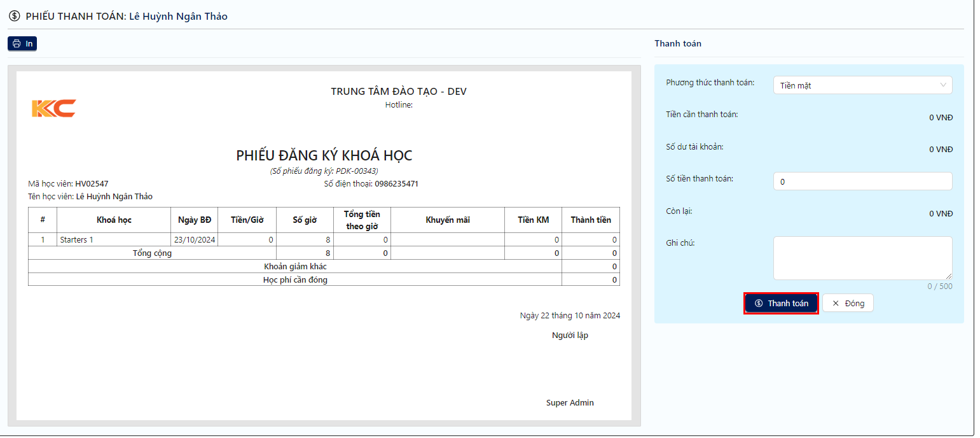Click the Đóng close button

[x=848, y=303]
